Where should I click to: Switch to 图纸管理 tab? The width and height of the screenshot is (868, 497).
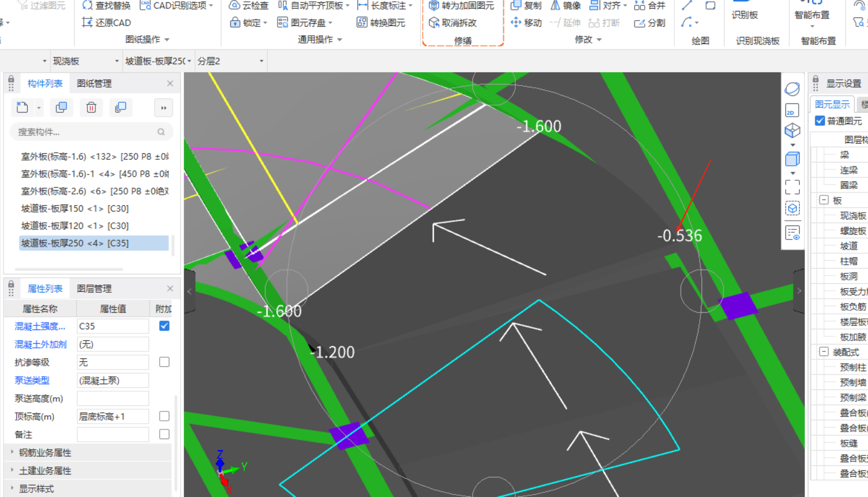click(94, 83)
